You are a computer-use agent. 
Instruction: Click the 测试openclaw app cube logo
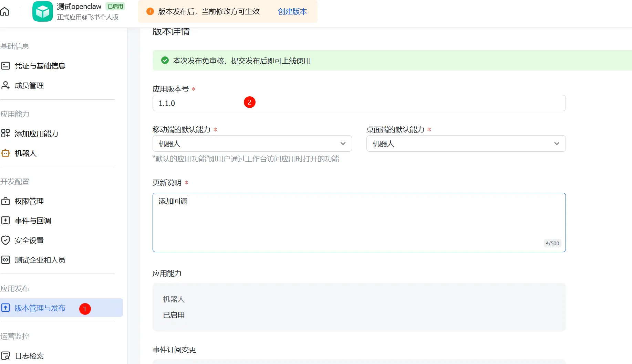pos(43,11)
